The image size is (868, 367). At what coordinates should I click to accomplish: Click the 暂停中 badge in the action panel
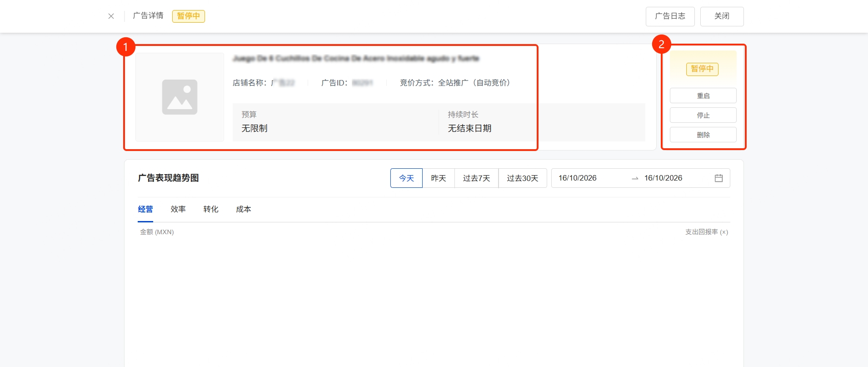(x=702, y=69)
